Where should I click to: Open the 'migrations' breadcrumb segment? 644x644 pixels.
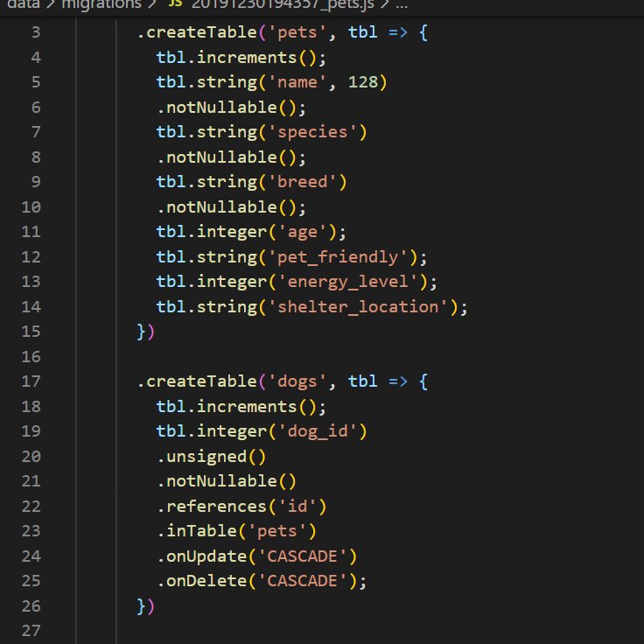coord(101,4)
